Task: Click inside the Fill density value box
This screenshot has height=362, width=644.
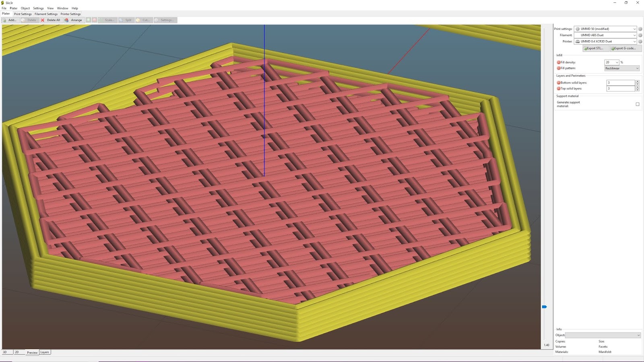Action: [x=609, y=62]
